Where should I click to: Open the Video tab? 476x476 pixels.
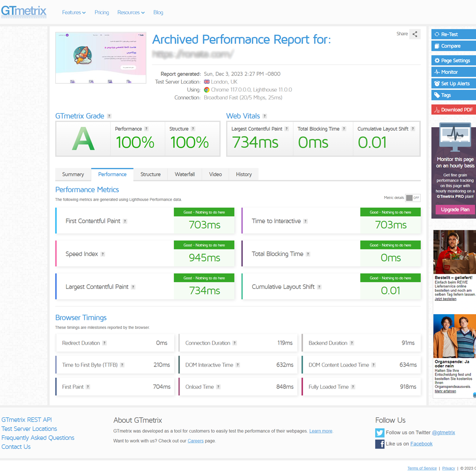tap(215, 174)
